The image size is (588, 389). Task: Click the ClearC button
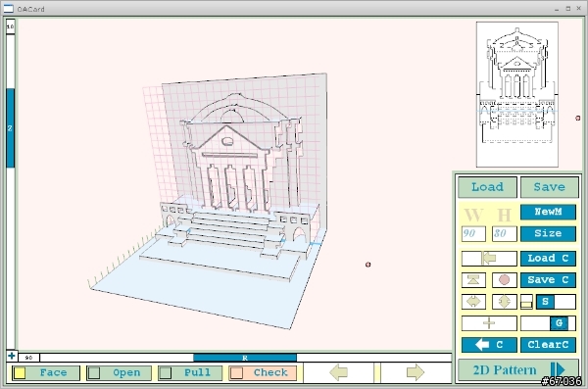pyautogui.click(x=548, y=345)
